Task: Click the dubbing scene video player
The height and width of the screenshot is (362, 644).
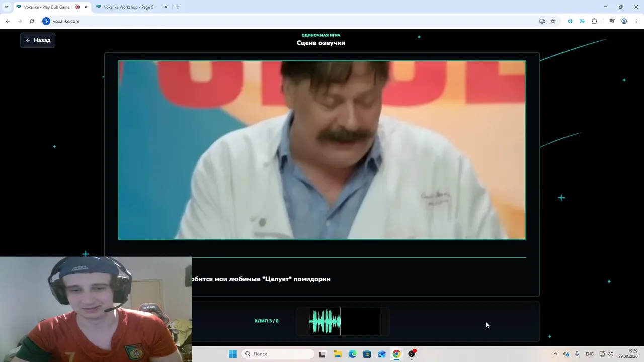Action: click(x=322, y=150)
